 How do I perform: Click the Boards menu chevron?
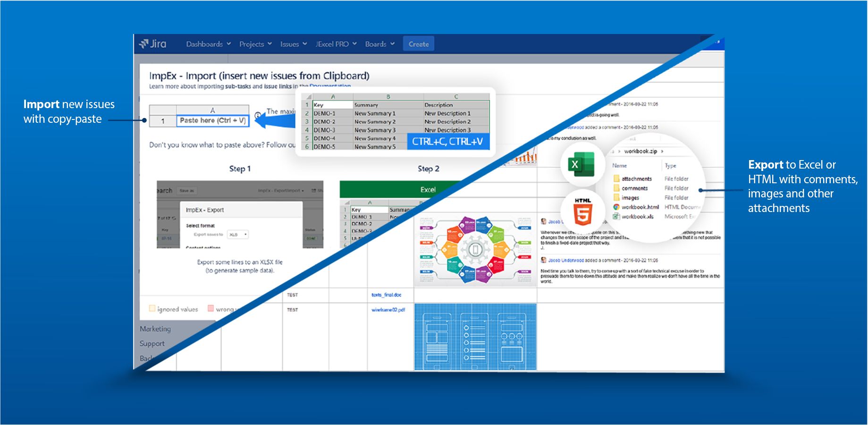tap(392, 44)
